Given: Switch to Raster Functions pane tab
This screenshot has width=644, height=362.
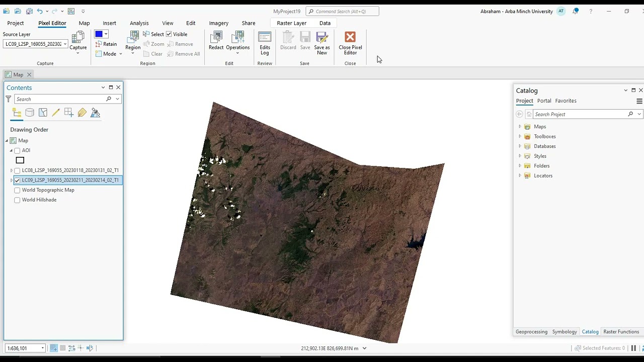Looking at the screenshot, I should tap(621, 332).
